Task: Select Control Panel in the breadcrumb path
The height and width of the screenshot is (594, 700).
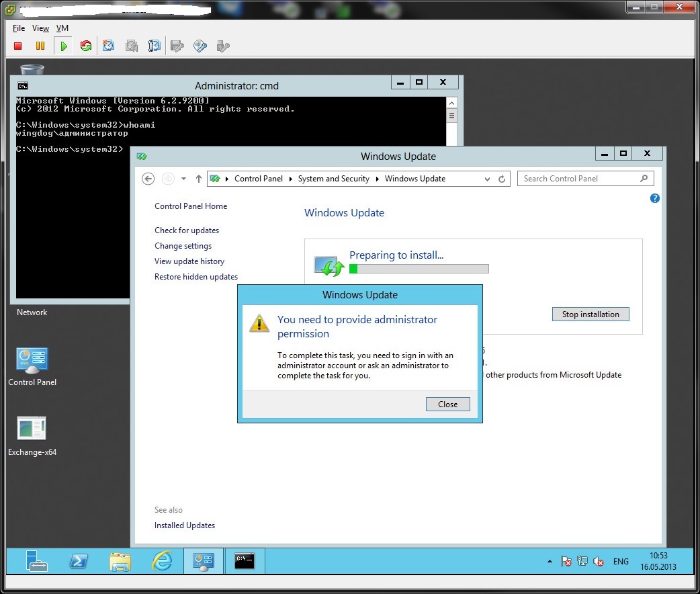Action: coord(259,179)
